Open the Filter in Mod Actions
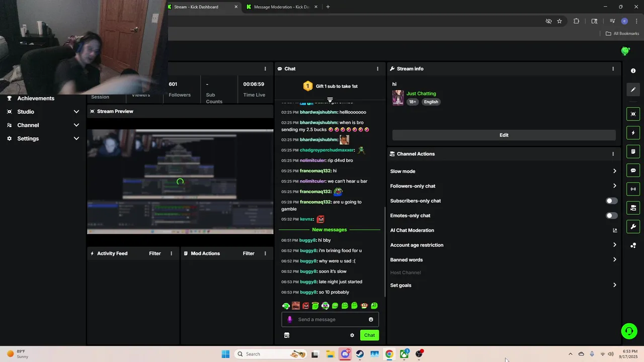The width and height of the screenshot is (644, 362). 249,253
